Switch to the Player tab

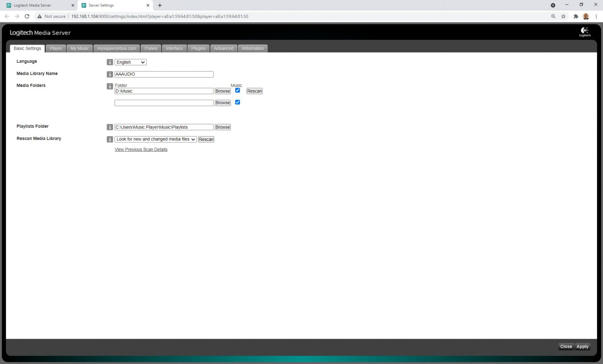coord(56,49)
